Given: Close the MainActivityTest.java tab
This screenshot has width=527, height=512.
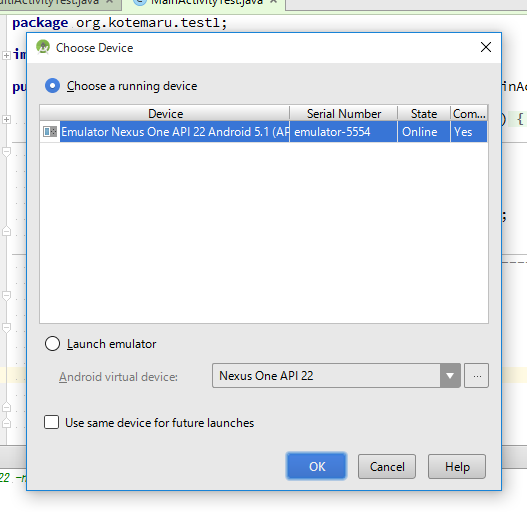Looking at the screenshot, I should (x=274, y=2).
